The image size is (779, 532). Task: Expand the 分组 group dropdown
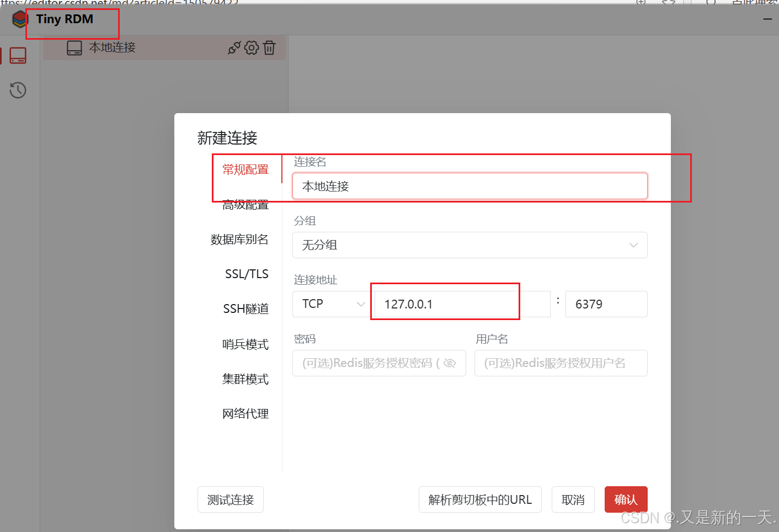click(x=469, y=245)
